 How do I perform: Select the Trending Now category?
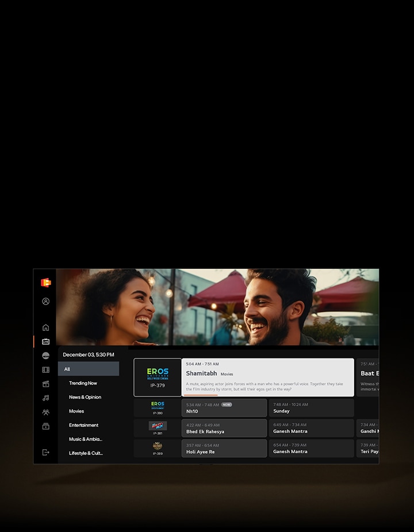click(x=83, y=383)
